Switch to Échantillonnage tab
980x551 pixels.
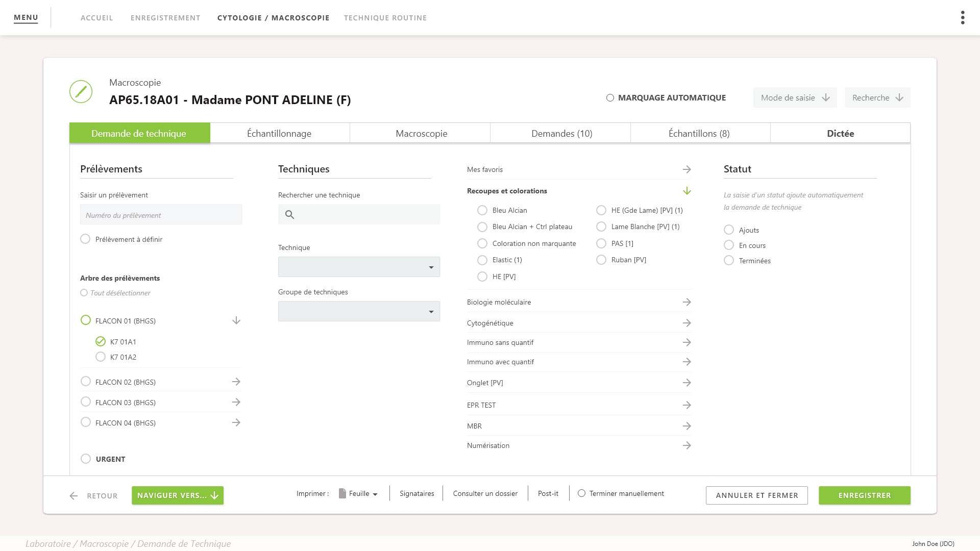(279, 133)
